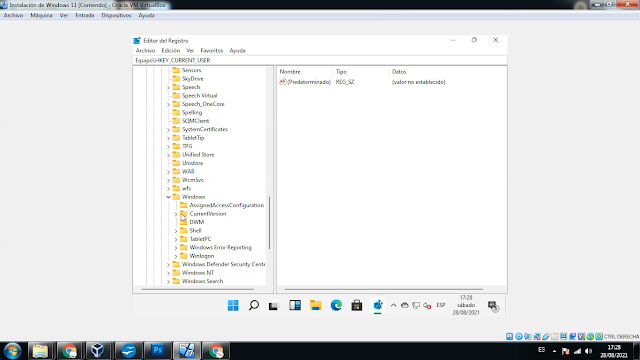The image size is (640, 360).
Task: Select the Unified Store key
Action: click(198, 155)
